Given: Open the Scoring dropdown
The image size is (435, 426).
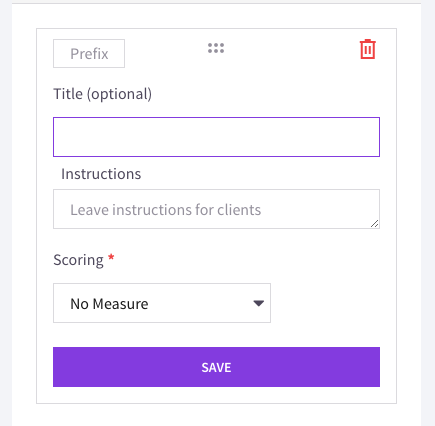Looking at the screenshot, I should [162, 303].
